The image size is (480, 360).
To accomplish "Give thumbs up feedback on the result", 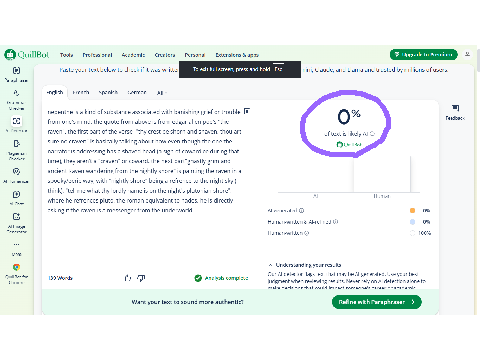I will coord(128,278).
